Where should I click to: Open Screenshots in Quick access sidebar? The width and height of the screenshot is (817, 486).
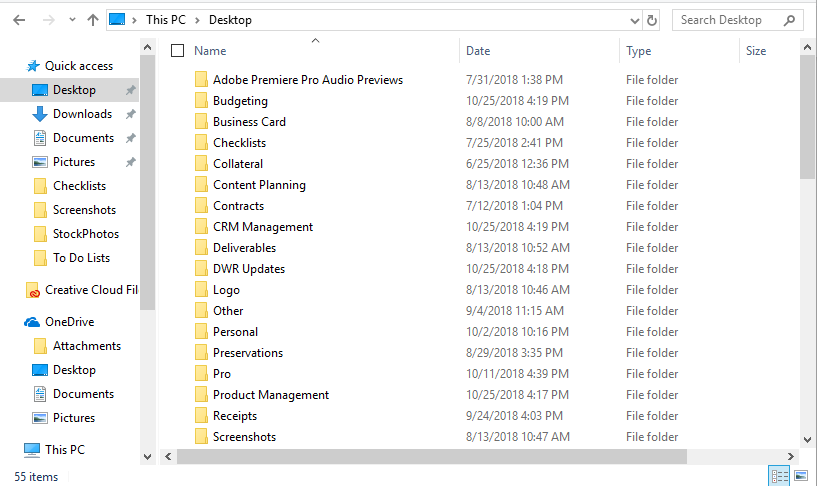[84, 209]
